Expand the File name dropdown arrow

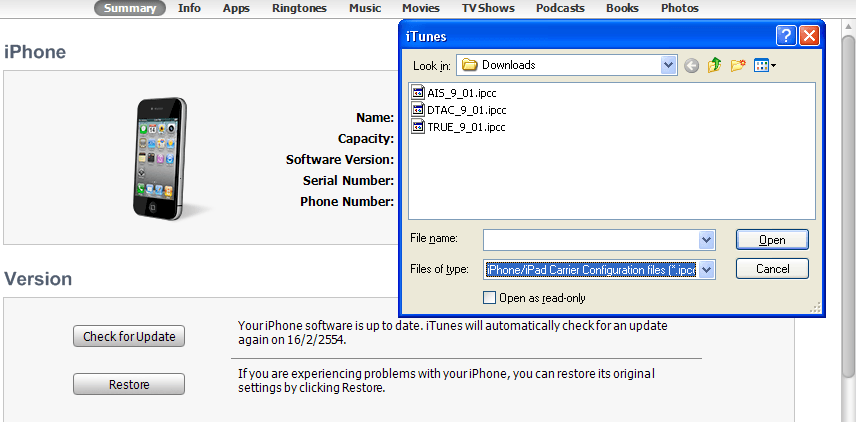pyautogui.click(x=707, y=240)
